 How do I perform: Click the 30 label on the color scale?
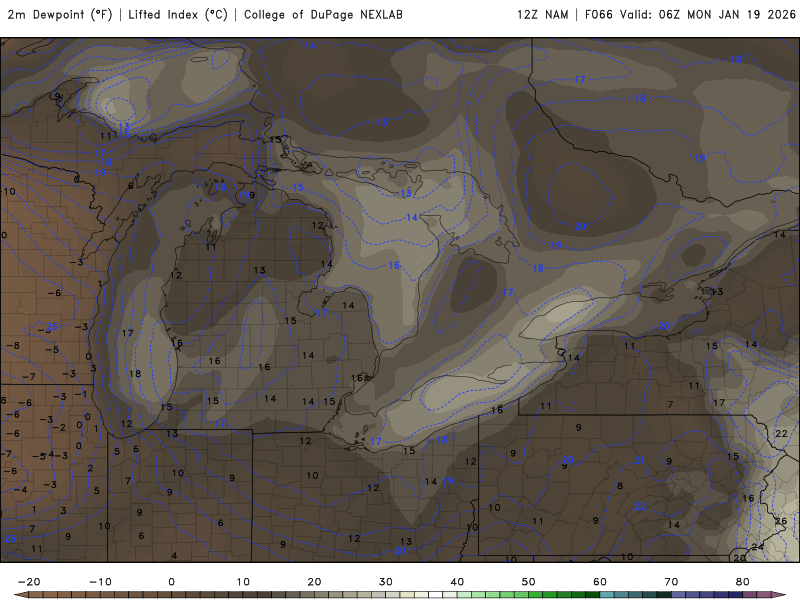[386, 582]
